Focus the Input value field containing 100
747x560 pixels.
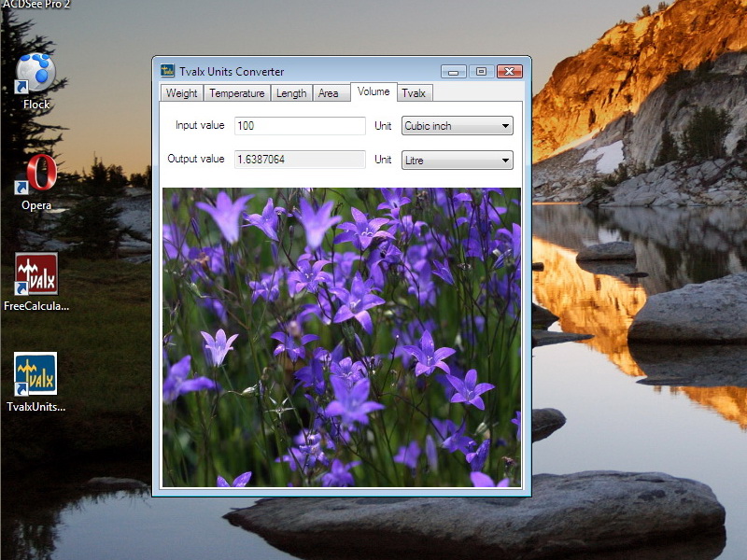[x=299, y=126]
